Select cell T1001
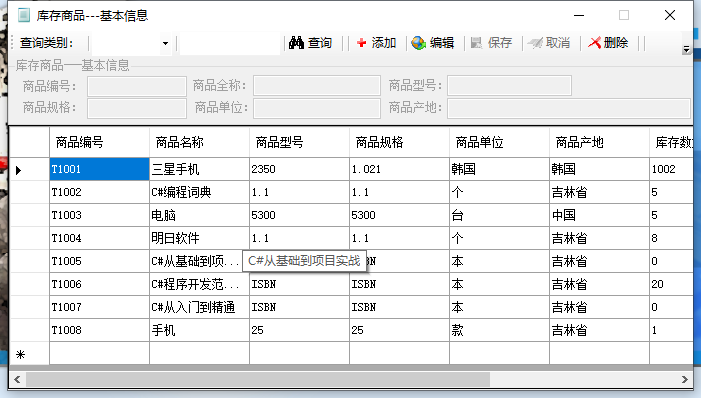This screenshot has width=701, height=398. (x=99, y=169)
